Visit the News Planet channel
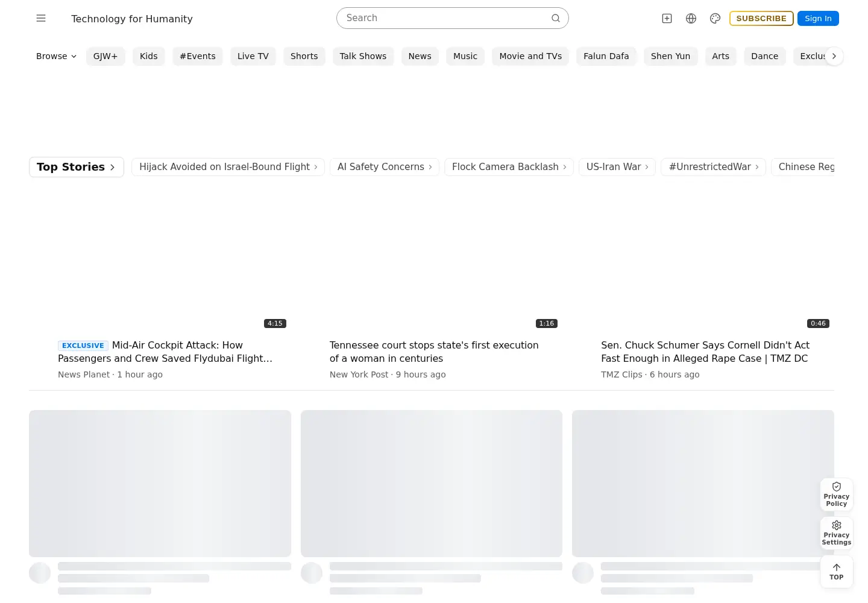868x603 pixels. (x=84, y=374)
